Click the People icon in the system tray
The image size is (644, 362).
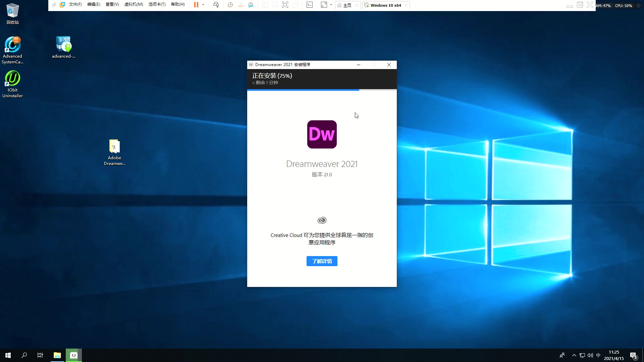point(562,355)
